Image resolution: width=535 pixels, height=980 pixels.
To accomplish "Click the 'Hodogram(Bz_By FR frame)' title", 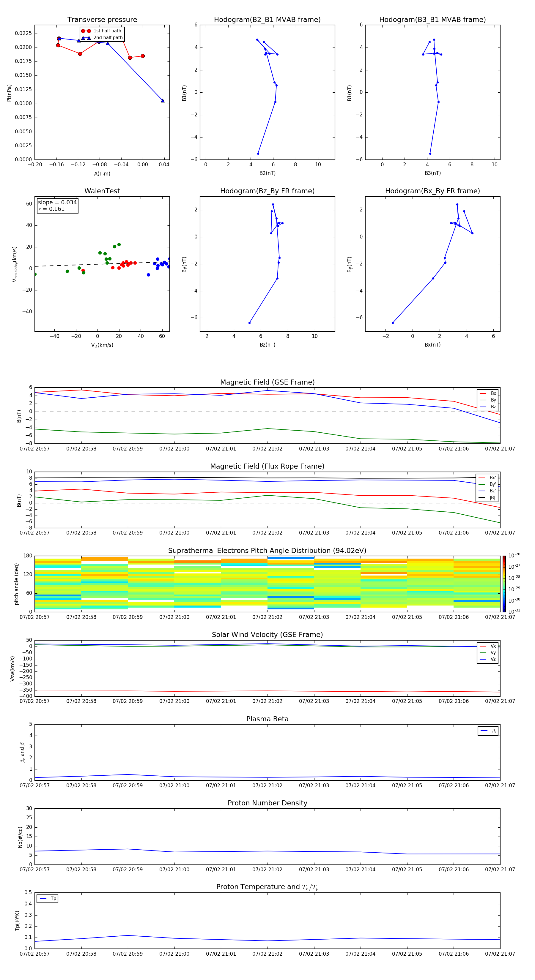I will 267,191.
